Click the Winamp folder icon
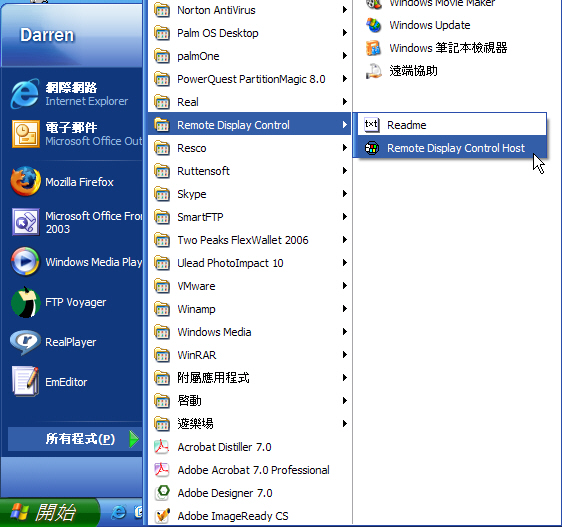 coord(162,309)
